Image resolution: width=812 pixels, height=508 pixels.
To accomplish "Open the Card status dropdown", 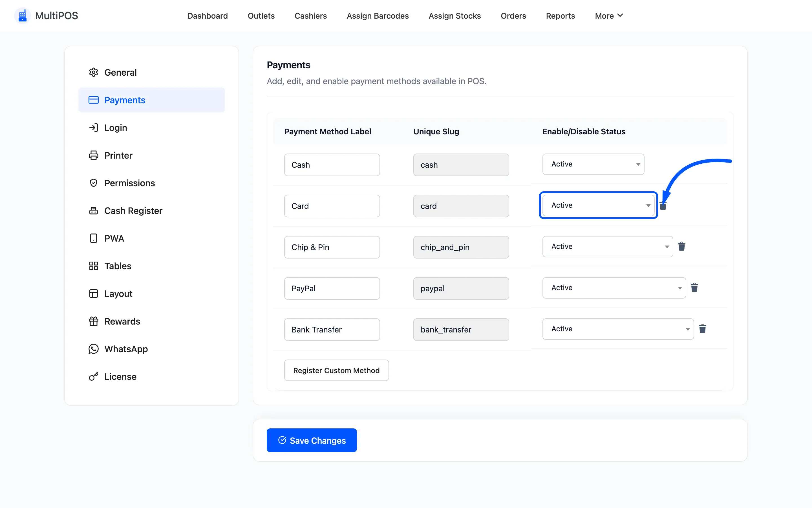I will (598, 205).
